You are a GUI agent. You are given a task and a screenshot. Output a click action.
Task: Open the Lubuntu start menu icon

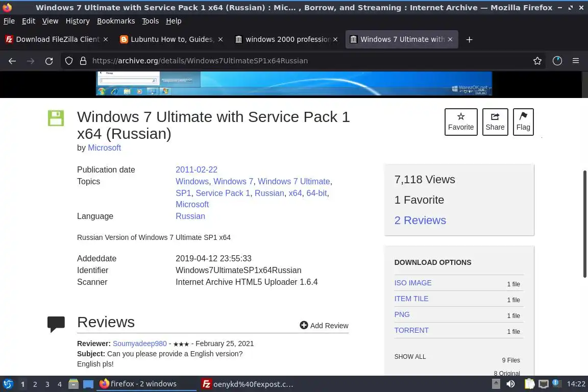(8, 384)
